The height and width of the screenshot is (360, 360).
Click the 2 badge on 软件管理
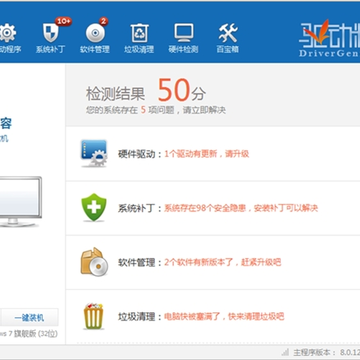(x=103, y=22)
